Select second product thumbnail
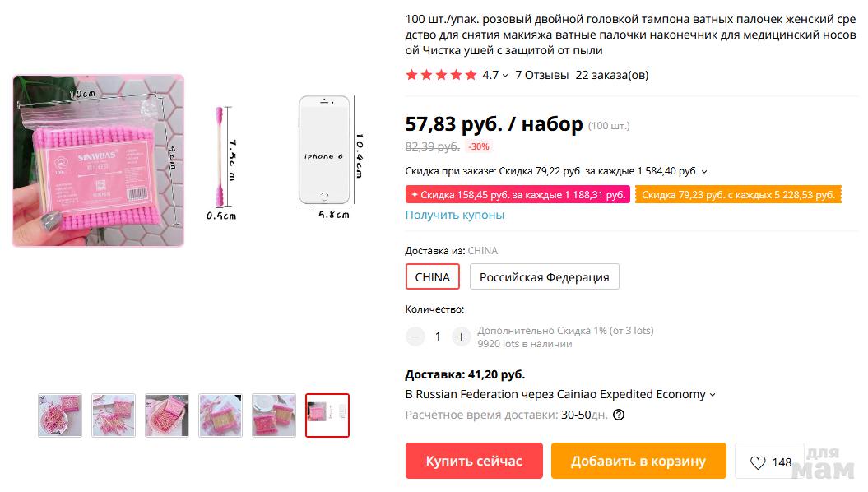 tap(114, 415)
